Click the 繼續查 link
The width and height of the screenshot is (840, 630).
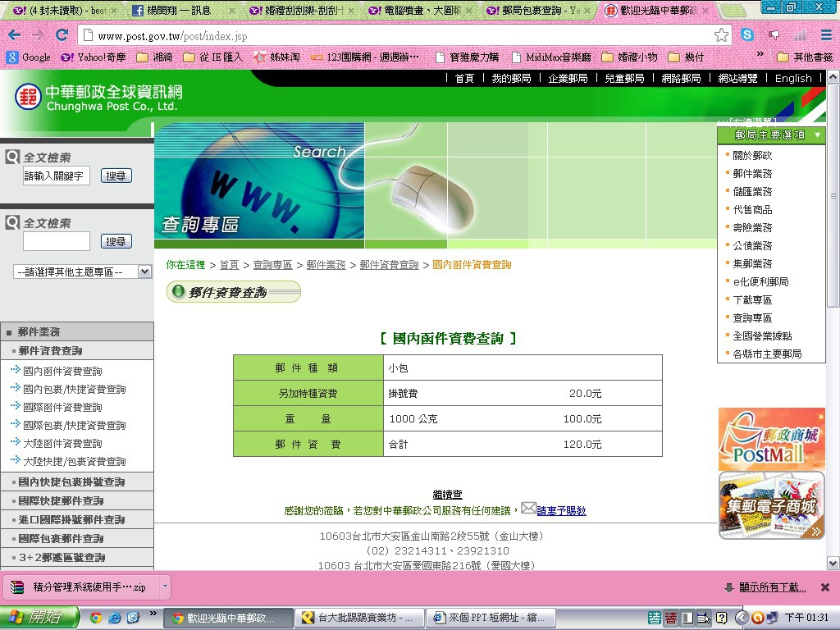pos(447,494)
